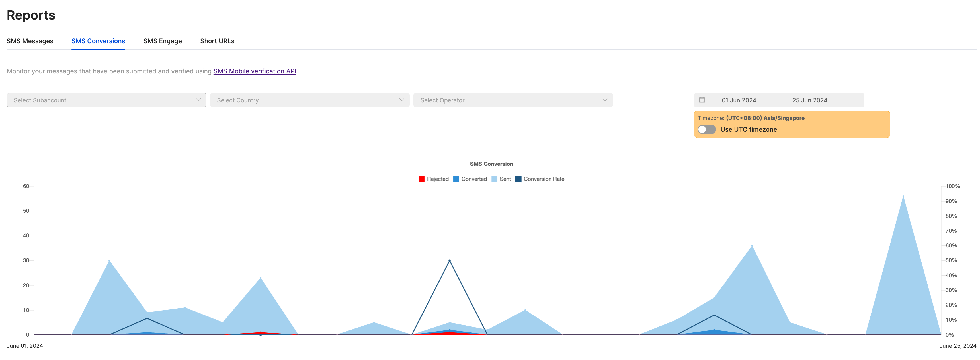Click the Sent peak near 36 messages
980x360 pixels.
[752, 246]
